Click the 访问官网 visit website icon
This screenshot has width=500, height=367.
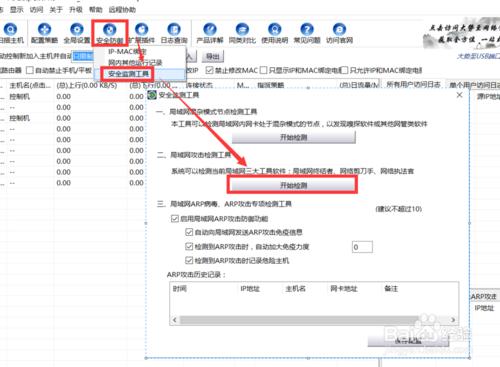pos(339,33)
